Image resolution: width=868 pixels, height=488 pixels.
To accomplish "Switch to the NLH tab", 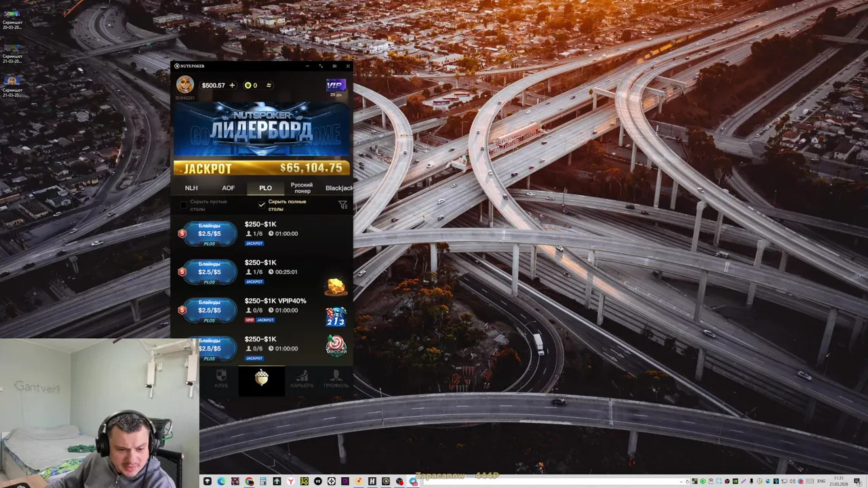I will click(x=191, y=188).
